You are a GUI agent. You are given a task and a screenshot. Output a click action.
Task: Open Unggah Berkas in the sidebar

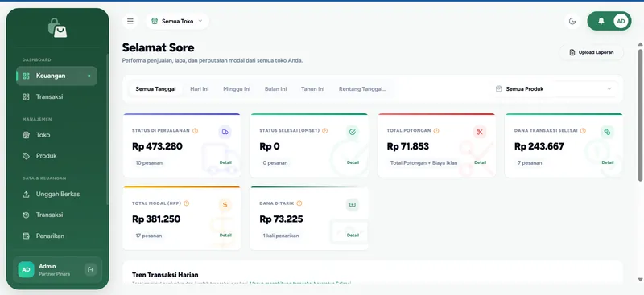[x=56, y=194]
